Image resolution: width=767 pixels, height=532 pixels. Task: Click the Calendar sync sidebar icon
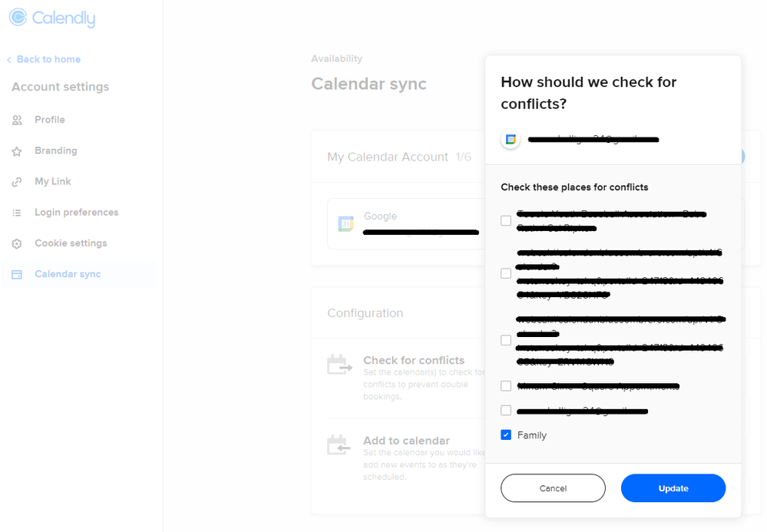[17, 274]
